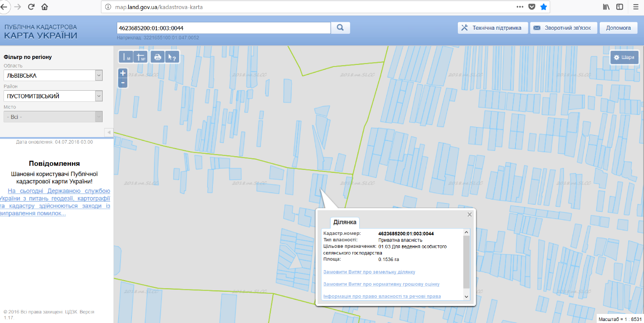The height and width of the screenshot is (323, 644).
Task: Bookmark page with the star icon
Action: point(543,7)
